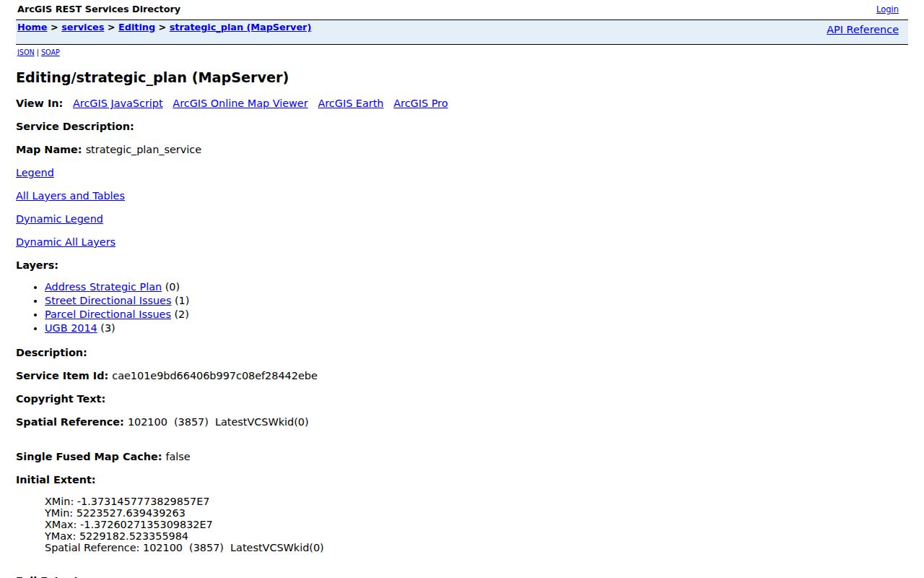Viewport: 924px width, 578px height.
Task: Navigate to Editing folder breadcrumb
Action: 136,27
